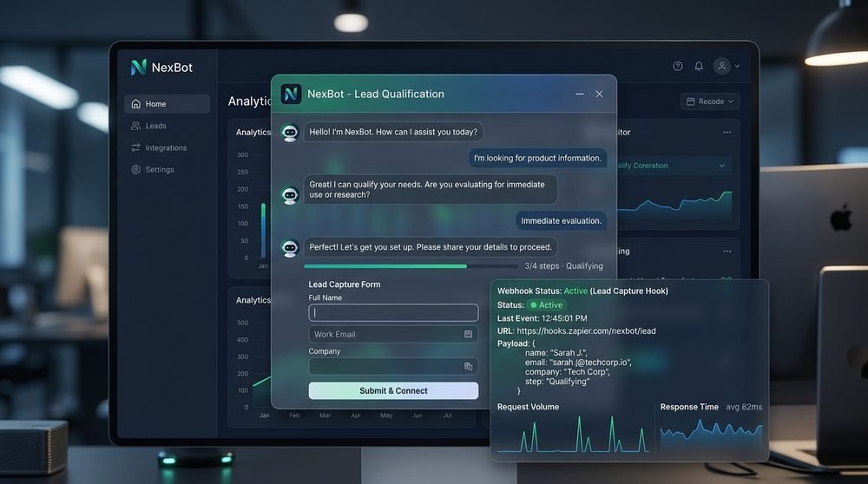Focus the Company input field

click(x=393, y=366)
